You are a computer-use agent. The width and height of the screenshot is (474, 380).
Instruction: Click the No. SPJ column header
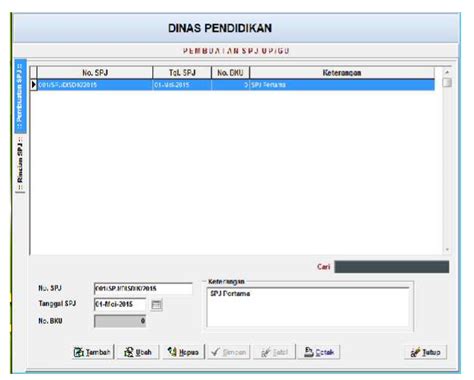tap(95, 73)
